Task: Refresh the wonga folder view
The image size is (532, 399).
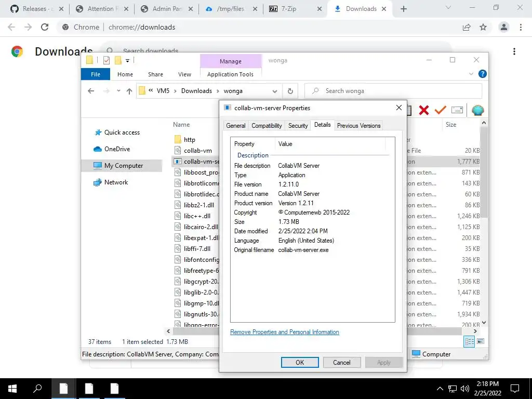Action: point(290,91)
